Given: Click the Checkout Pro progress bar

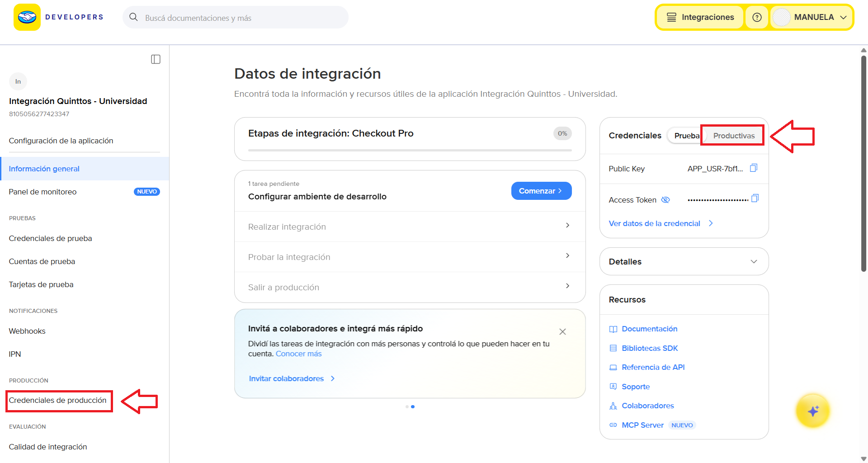Looking at the screenshot, I should (410, 150).
